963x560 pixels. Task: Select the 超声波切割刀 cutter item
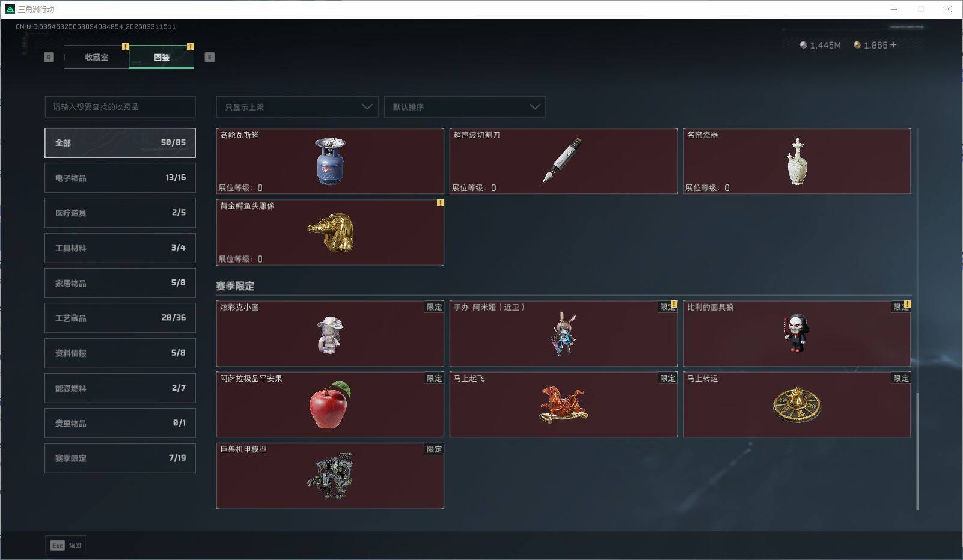click(563, 161)
